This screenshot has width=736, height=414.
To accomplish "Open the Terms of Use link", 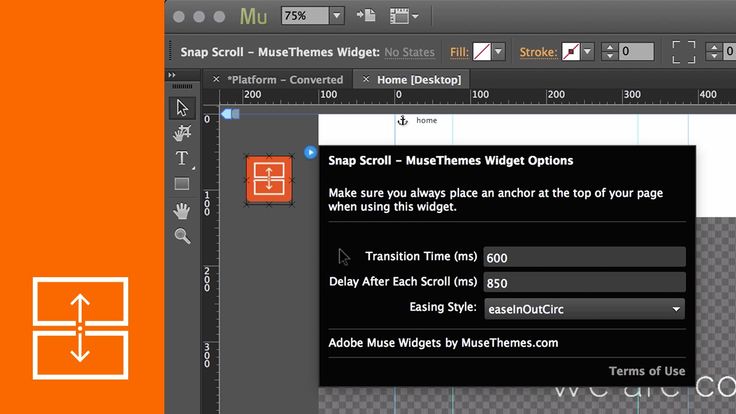I will tap(647, 371).
